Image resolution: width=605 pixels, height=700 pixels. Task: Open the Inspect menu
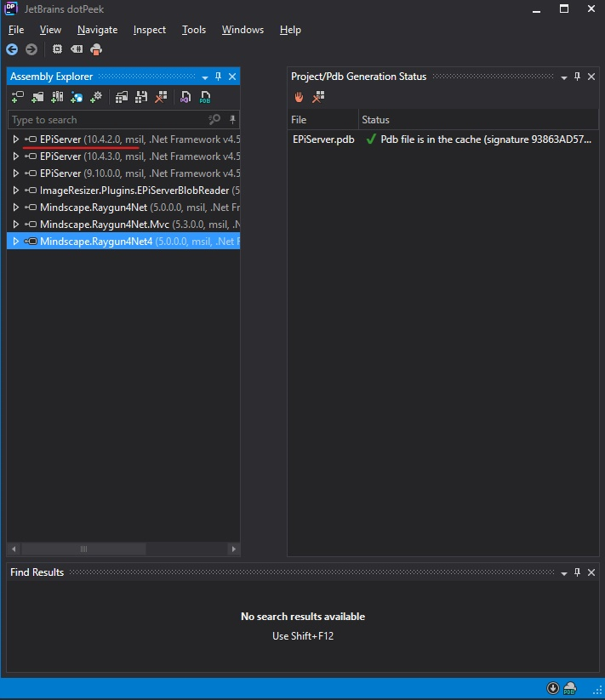pos(150,30)
